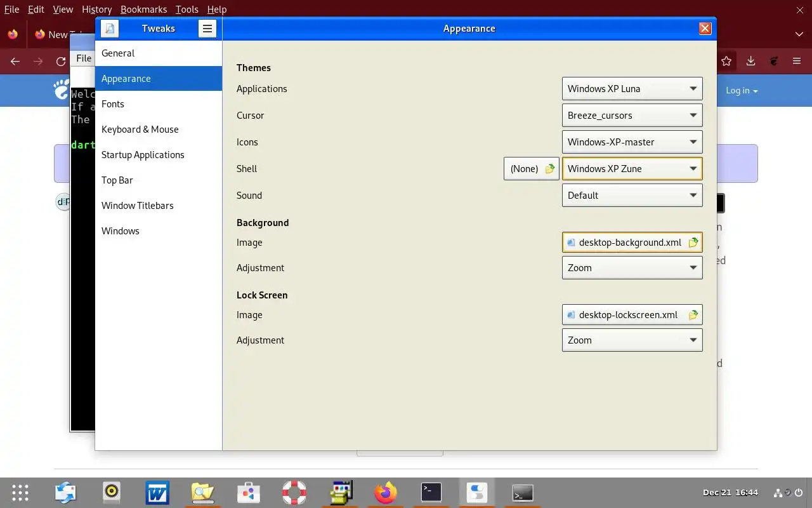Open Firefox Help menu
The width and height of the screenshot is (812, 508).
(217, 10)
